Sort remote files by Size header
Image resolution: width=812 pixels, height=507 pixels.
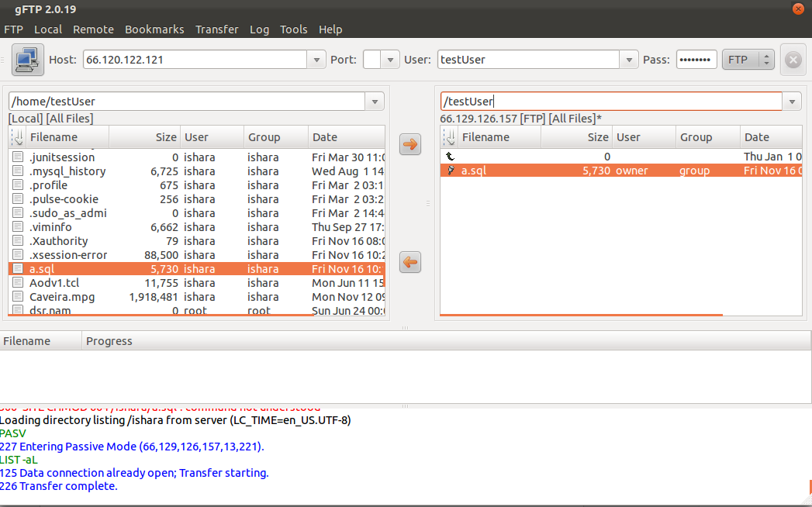(x=577, y=137)
